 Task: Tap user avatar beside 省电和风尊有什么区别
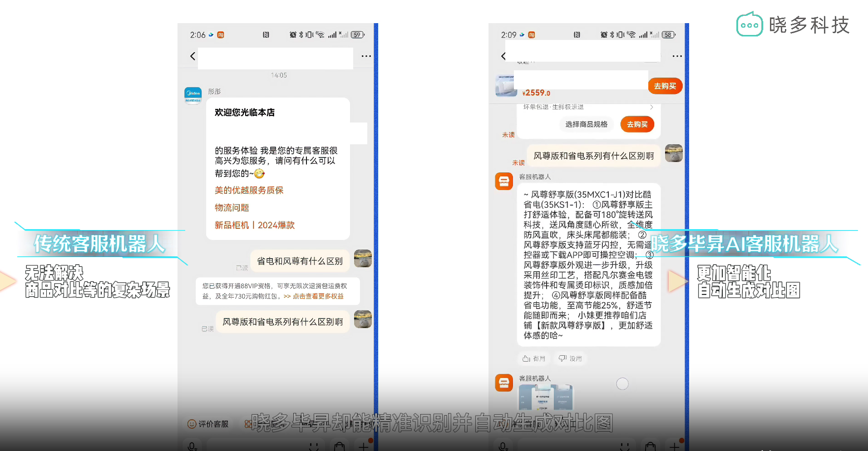point(363,259)
